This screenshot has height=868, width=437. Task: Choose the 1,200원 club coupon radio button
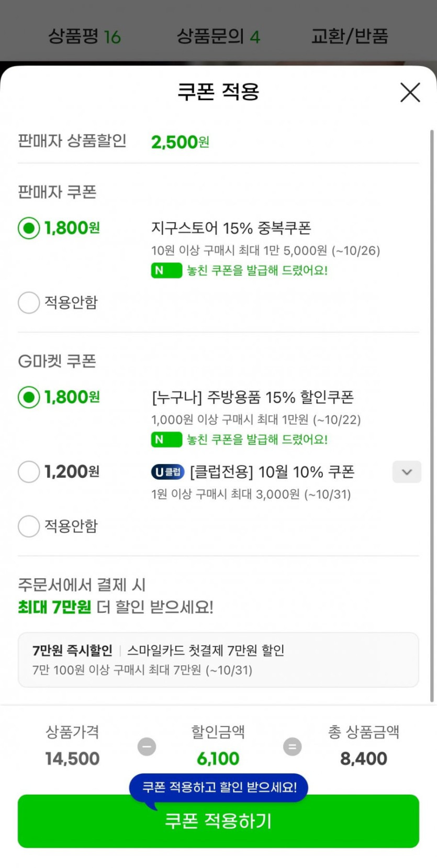pyautogui.click(x=29, y=471)
